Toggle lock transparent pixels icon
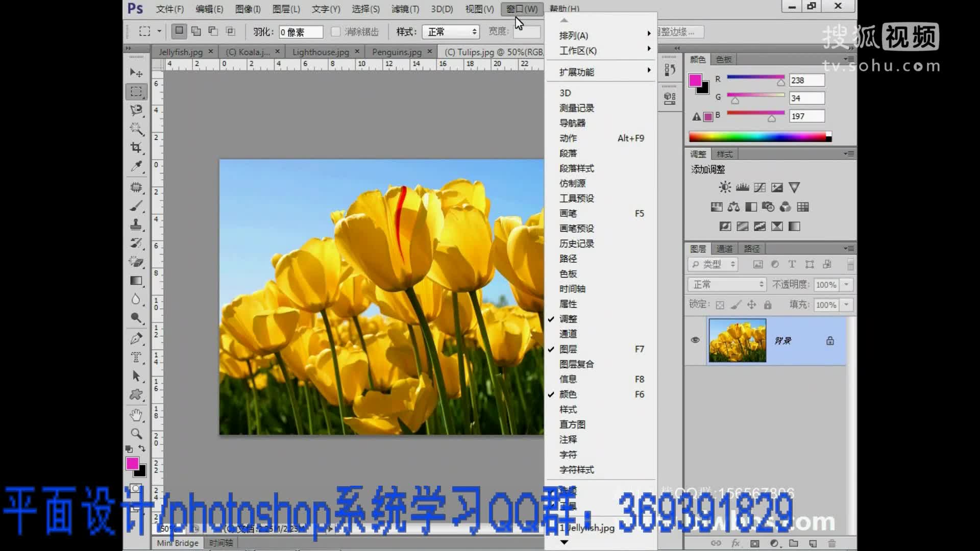This screenshot has height=551, width=980. coord(720,305)
